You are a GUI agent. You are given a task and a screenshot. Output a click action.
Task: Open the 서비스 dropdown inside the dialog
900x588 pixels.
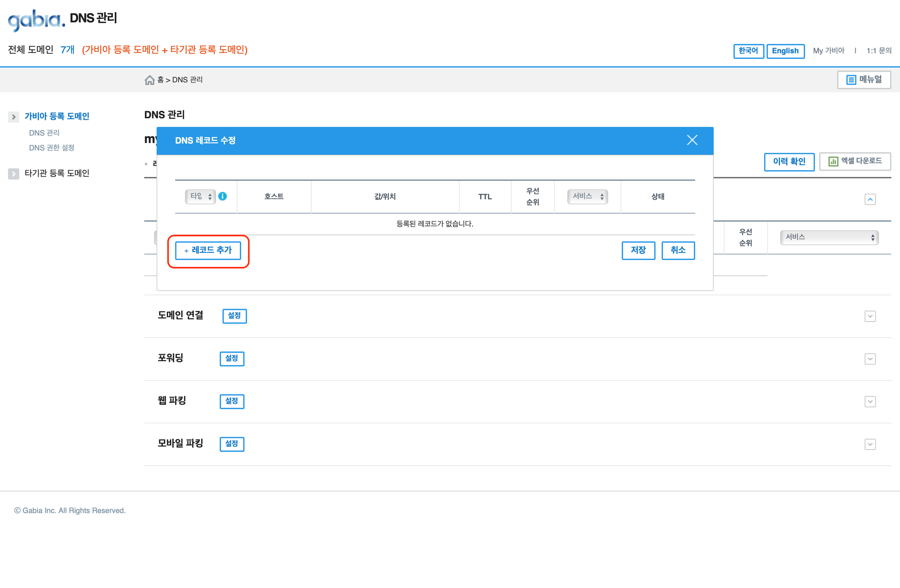pos(587,196)
